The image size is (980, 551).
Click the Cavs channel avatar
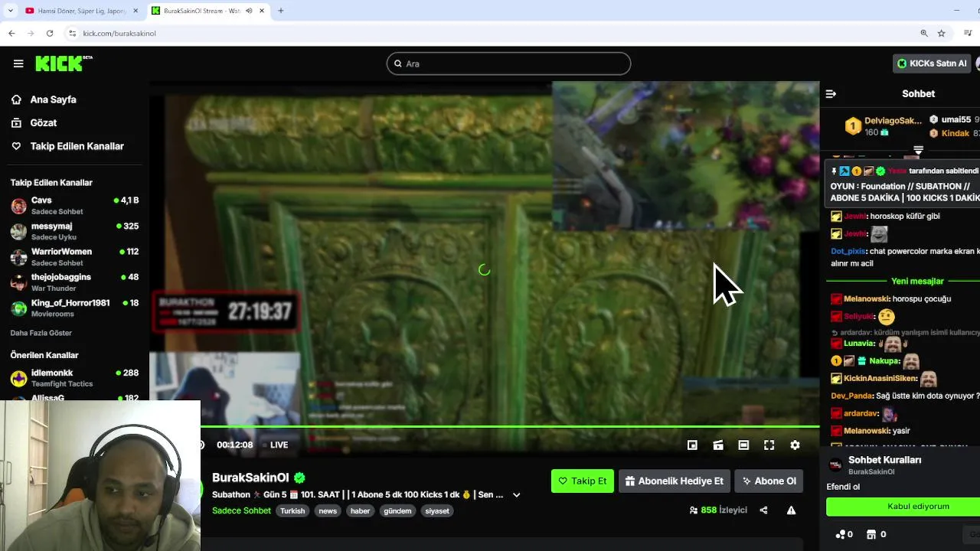pyautogui.click(x=18, y=205)
